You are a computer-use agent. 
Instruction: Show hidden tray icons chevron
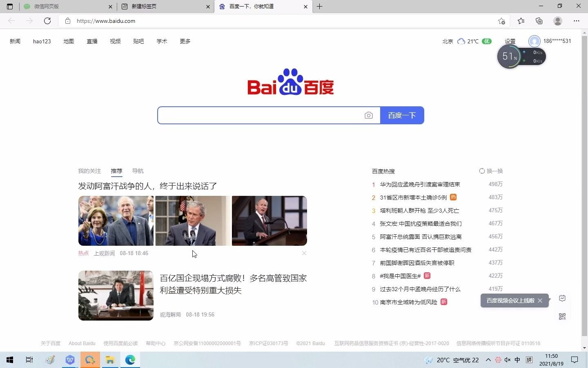pos(488,360)
